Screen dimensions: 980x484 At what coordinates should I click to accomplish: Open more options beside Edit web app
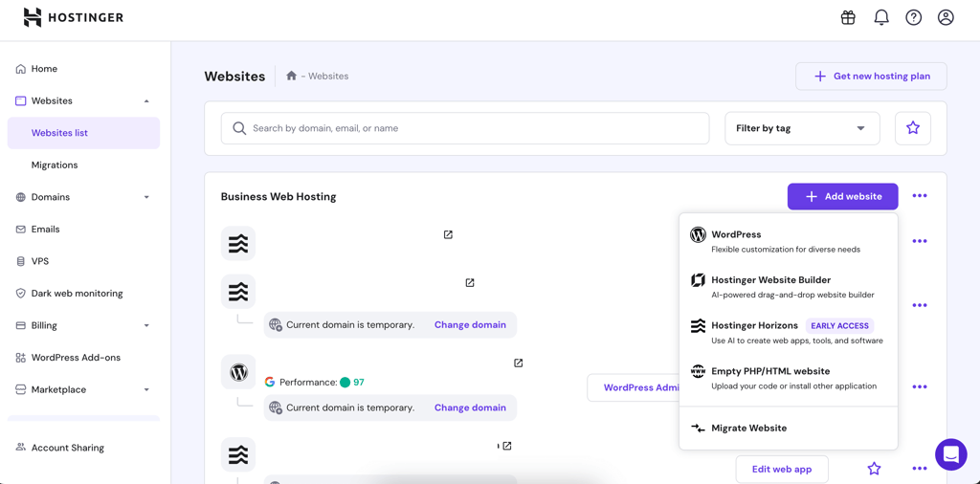tap(920, 469)
